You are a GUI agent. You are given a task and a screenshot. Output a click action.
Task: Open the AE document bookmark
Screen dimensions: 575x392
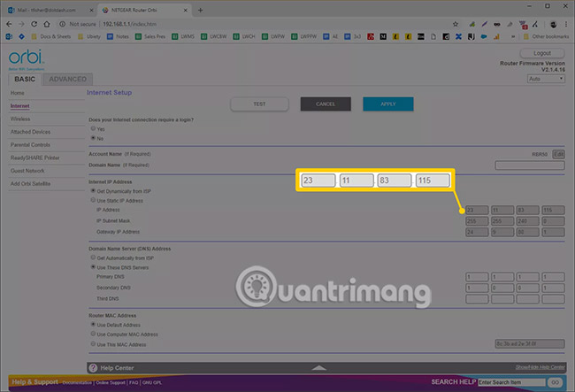click(x=331, y=36)
